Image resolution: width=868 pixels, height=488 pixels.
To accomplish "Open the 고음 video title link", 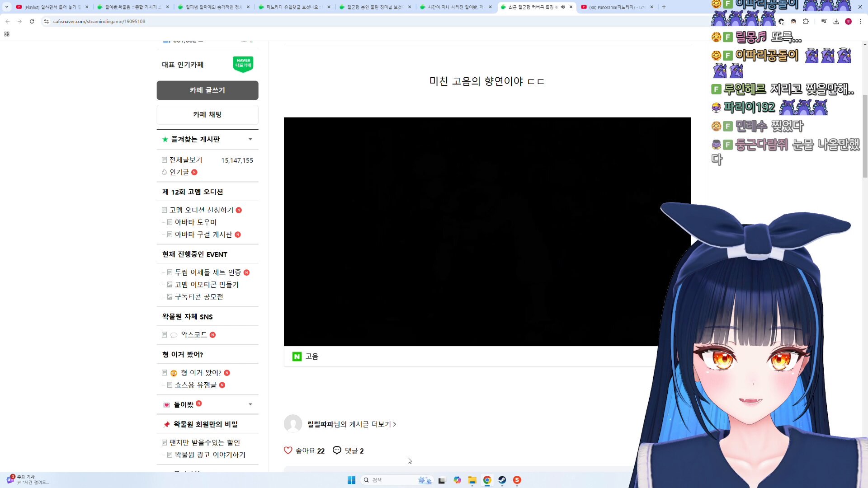I will tap(311, 357).
